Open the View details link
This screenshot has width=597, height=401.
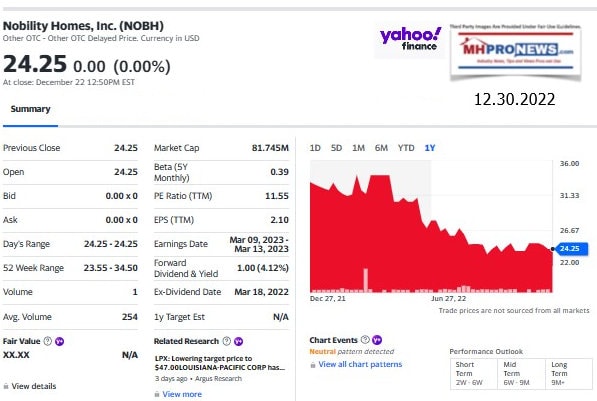point(34,386)
